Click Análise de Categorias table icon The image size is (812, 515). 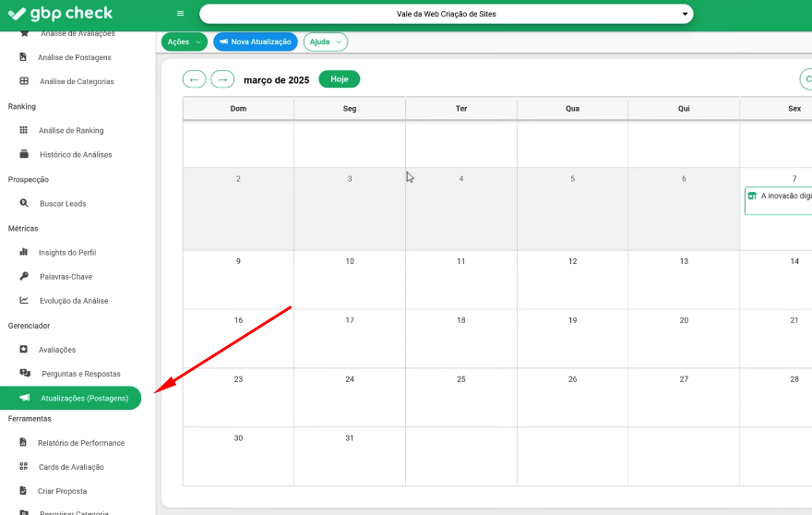pyautogui.click(x=24, y=81)
